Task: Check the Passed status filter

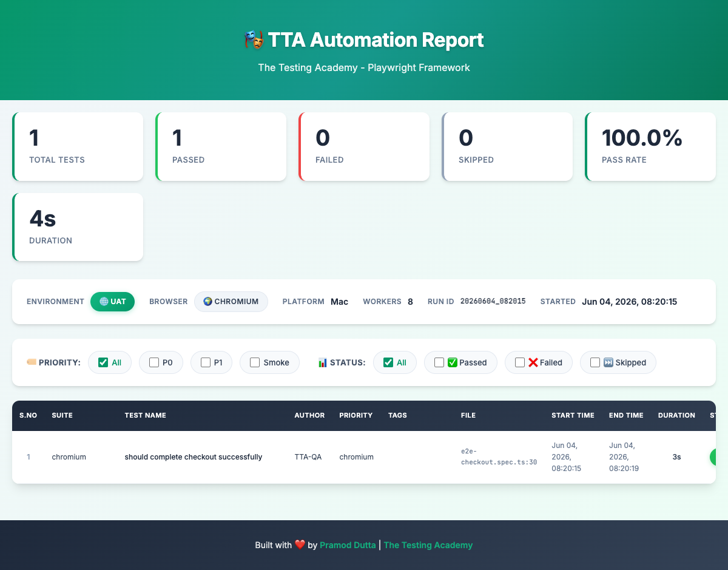Action: click(x=439, y=362)
